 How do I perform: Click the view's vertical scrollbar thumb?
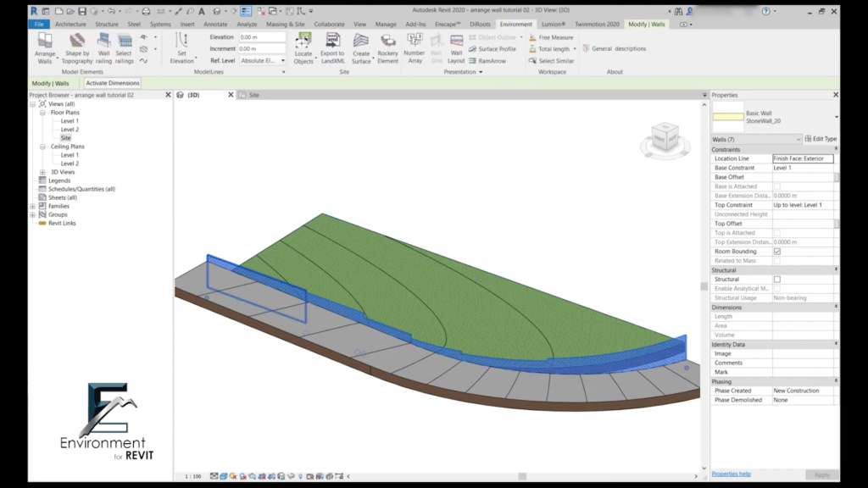pyautogui.click(x=704, y=286)
